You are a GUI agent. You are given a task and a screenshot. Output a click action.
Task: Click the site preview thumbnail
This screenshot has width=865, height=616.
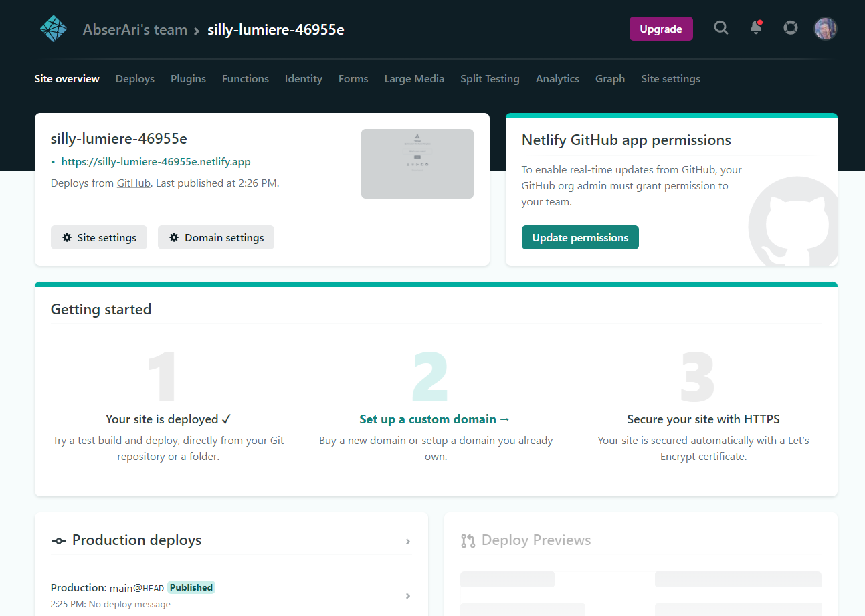(417, 164)
